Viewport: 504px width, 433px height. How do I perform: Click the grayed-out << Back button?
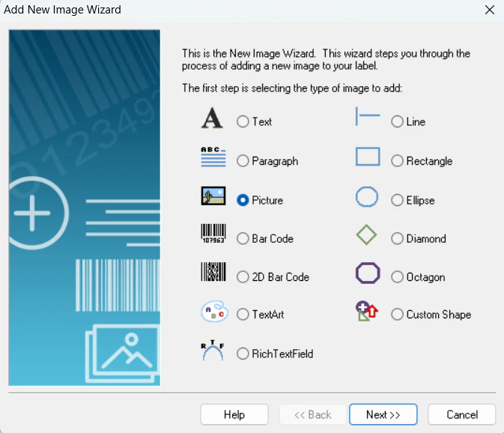coord(313,414)
